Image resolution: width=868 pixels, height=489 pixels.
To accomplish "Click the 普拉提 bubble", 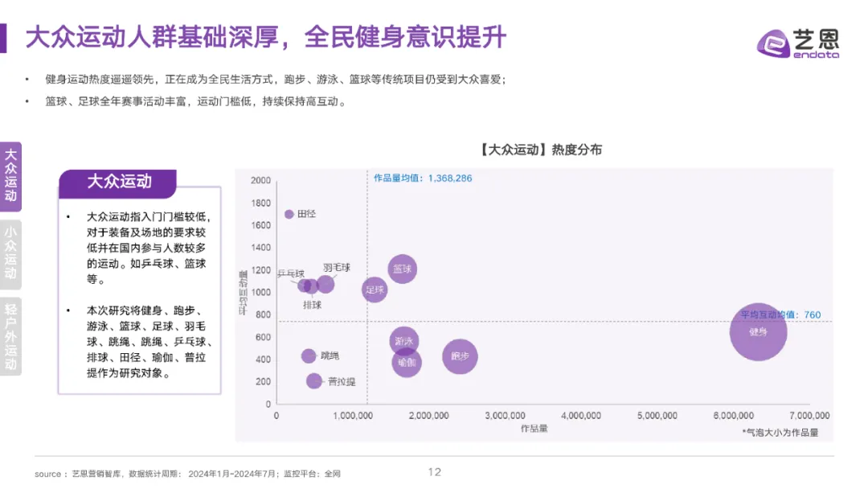I will point(313,380).
